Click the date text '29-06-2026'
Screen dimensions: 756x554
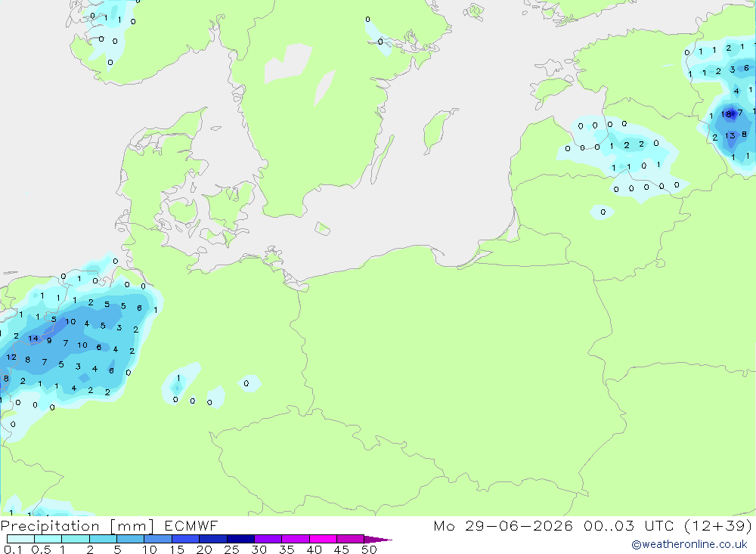coord(519,525)
